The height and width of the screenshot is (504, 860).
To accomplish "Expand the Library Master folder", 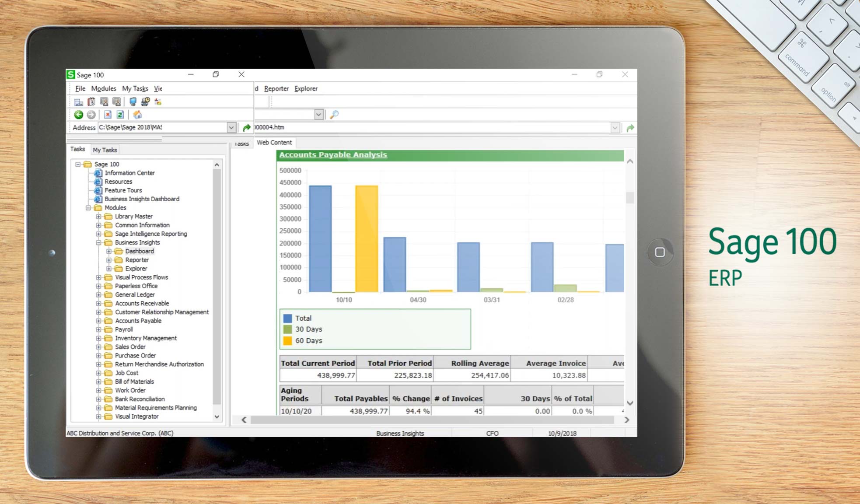I will pyautogui.click(x=98, y=216).
